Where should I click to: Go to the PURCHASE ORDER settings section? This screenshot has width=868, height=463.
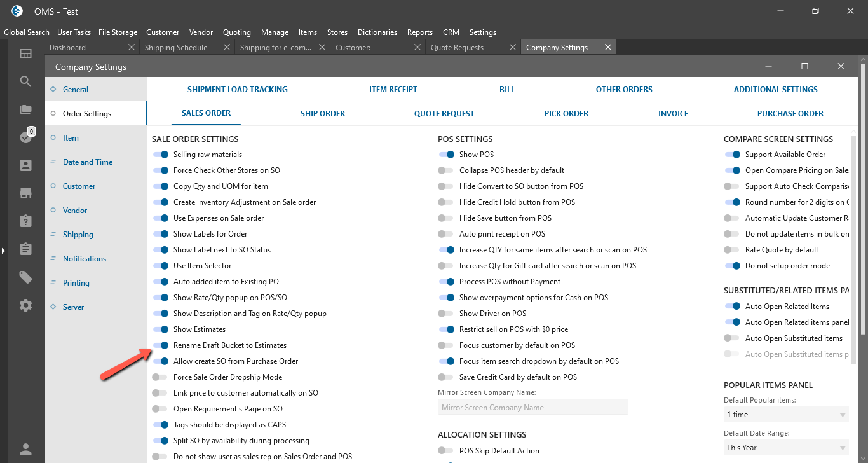pos(790,114)
